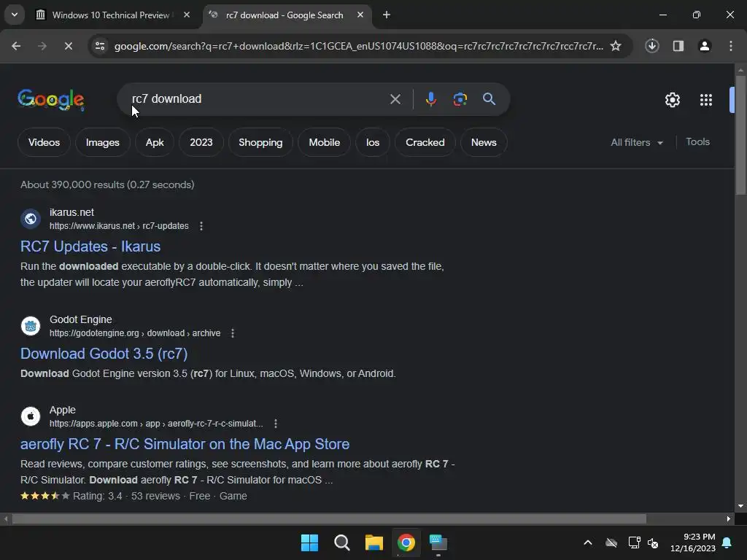The width and height of the screenshot is (747, 560).
Task: Bookmark this page with the star
Action: coord(616,46)
